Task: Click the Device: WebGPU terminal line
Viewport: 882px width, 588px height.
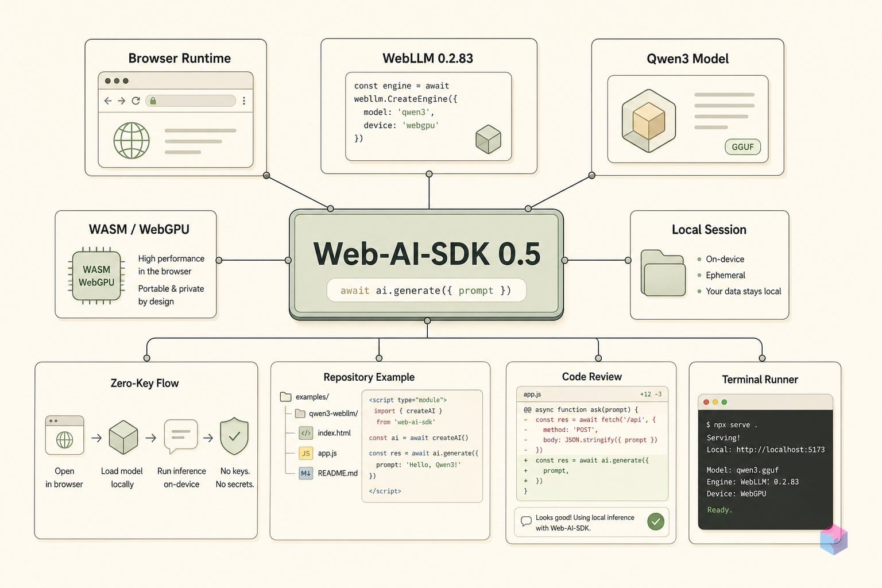Action: click(x=736, y=493)
